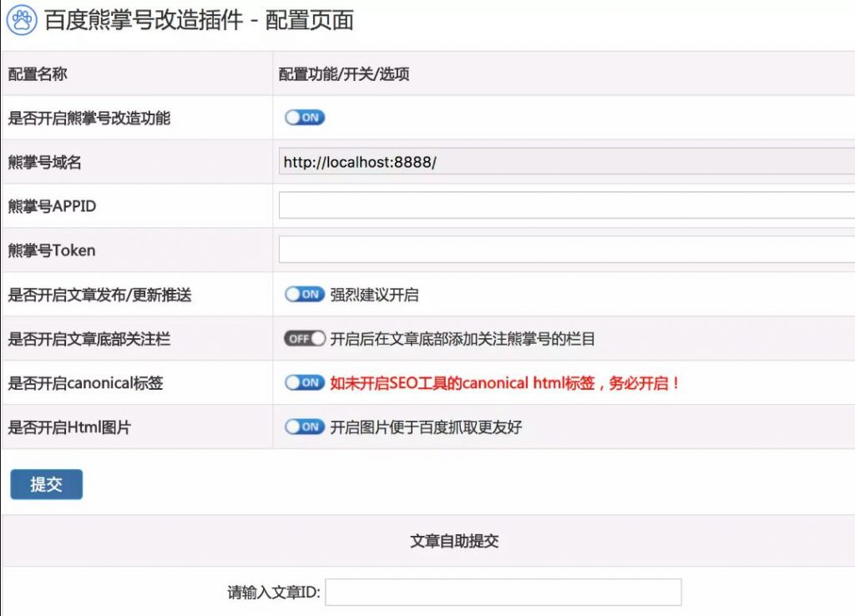Enable 是否开启文章底部关注栏 switch
The height and width of the screenshot is (616, 855).
(305, 339)
